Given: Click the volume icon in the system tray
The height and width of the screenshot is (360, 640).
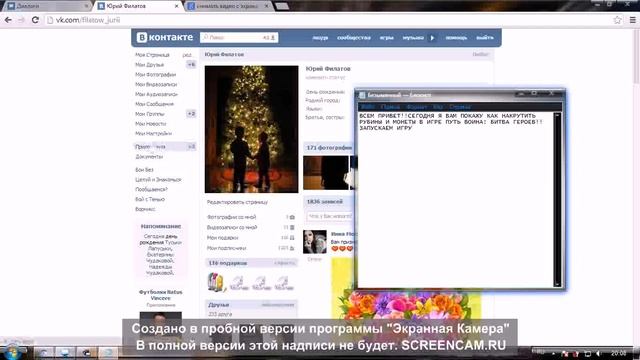Looking at the screenshot, I should point(598,353).
